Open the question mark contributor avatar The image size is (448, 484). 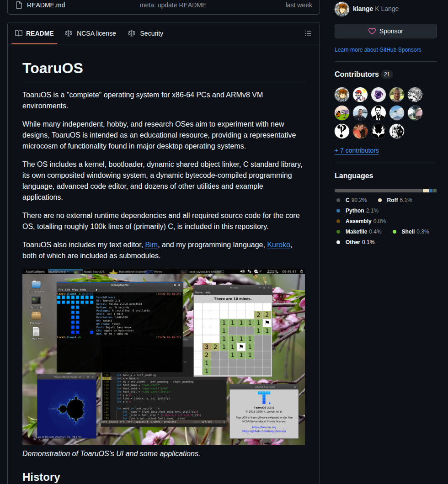[x=342, y=131]
